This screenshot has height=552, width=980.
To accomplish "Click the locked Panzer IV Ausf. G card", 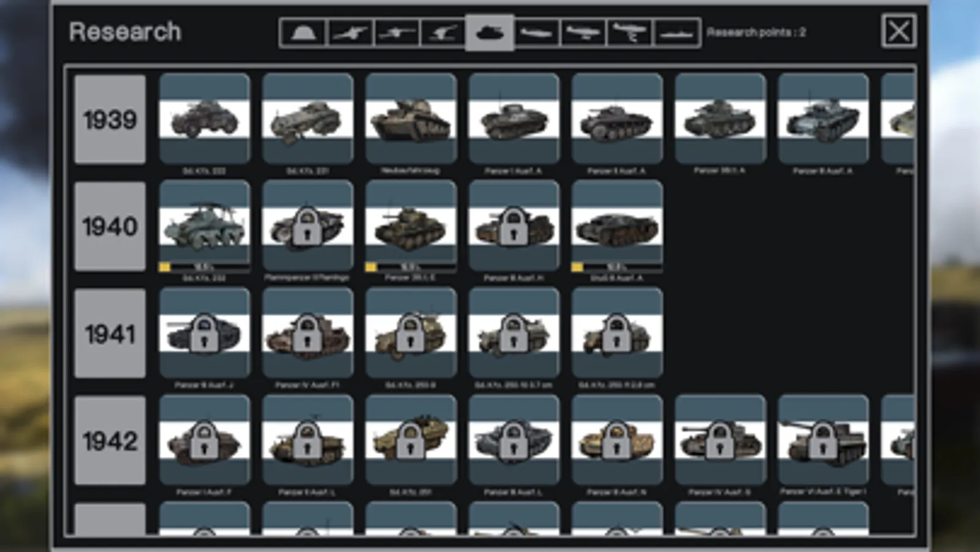I will pyautogui.click(x=720, y=440).
